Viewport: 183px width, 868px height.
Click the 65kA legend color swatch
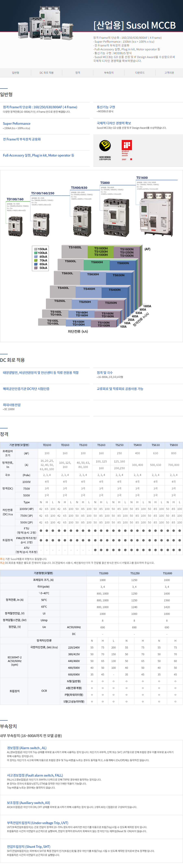pos(35,264)
